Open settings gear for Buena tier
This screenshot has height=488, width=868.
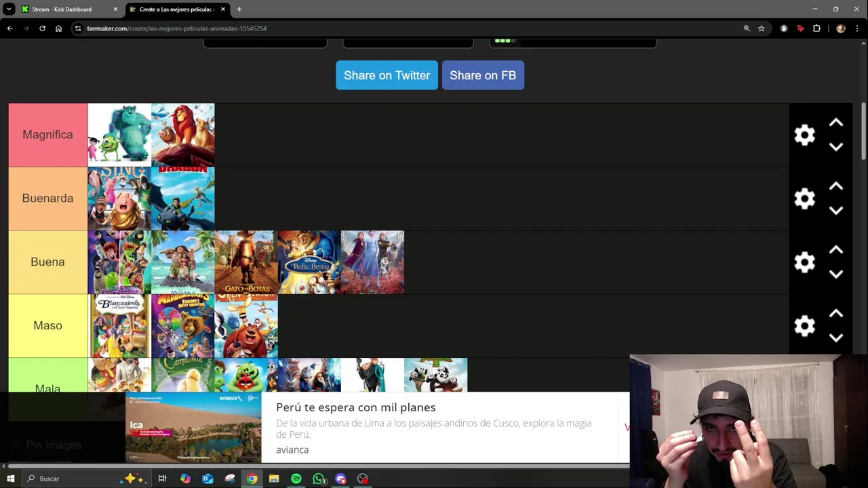tap(804, 262)
